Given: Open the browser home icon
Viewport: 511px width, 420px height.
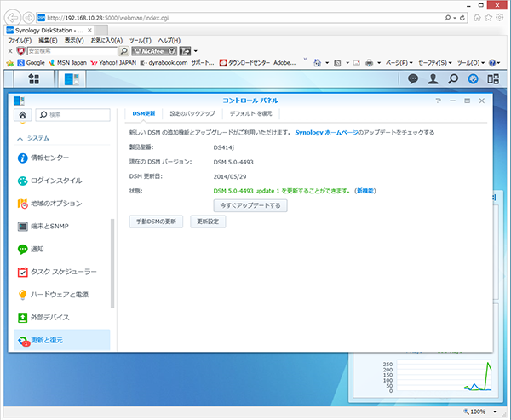Looking at the screenshot, I should pyautogui.click(x=477, y=18).
